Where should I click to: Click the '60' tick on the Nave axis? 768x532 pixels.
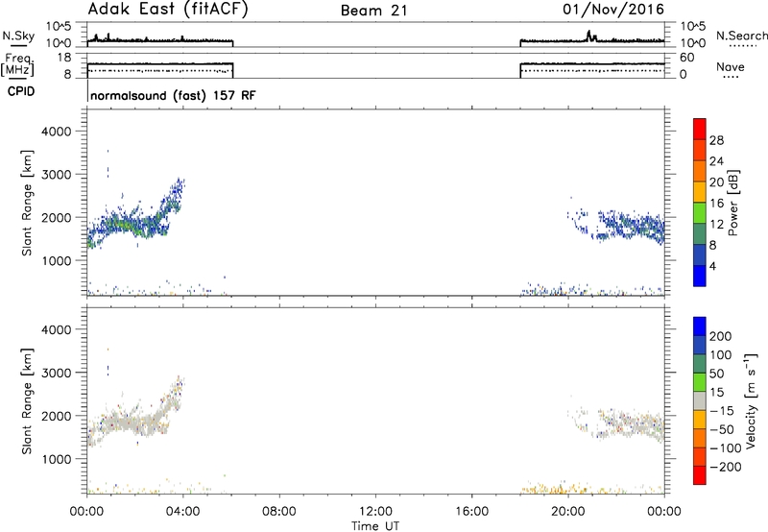click(686, 58)
